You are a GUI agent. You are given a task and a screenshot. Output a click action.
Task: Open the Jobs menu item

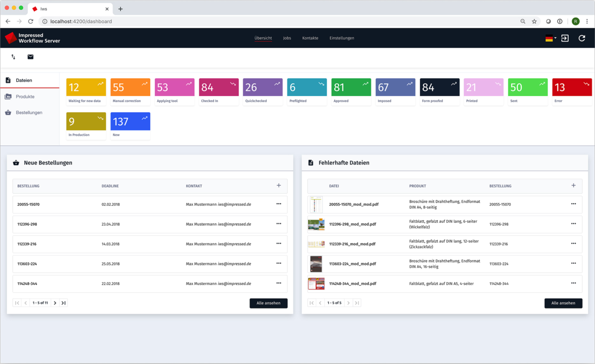[287, 38]
